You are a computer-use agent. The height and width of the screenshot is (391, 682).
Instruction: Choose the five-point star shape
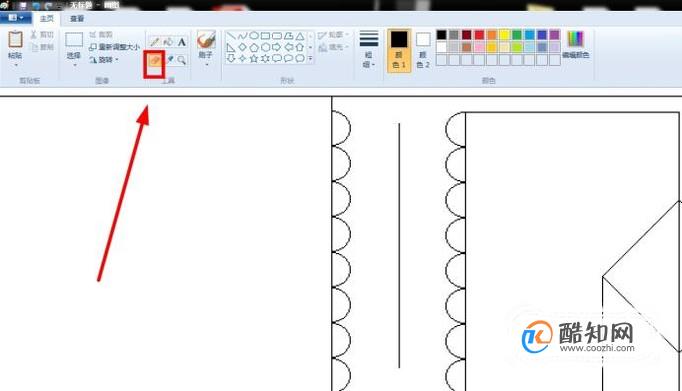coord(254,58)
